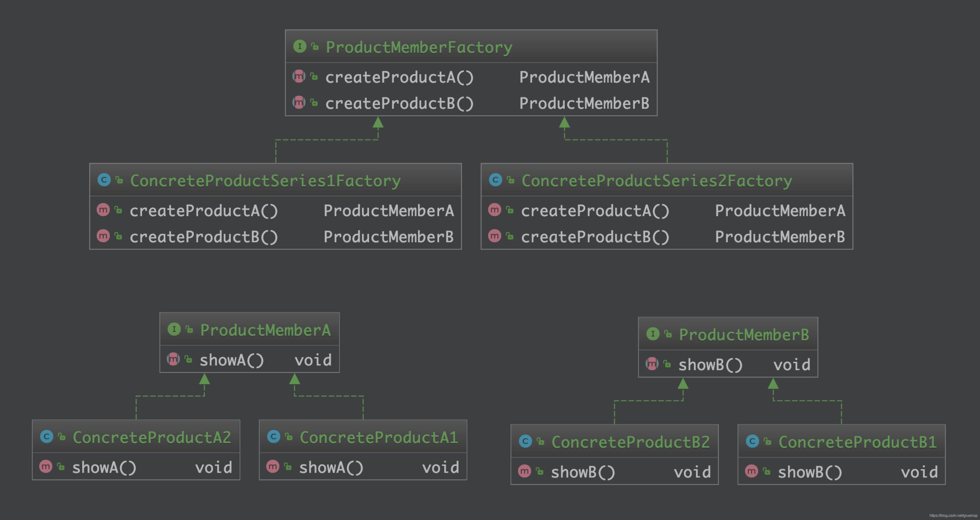Click ConcreteProductSeries1Factory's createProductB() method icon
The height and width of the screenshot is (520, 980).
pos(103,236)
